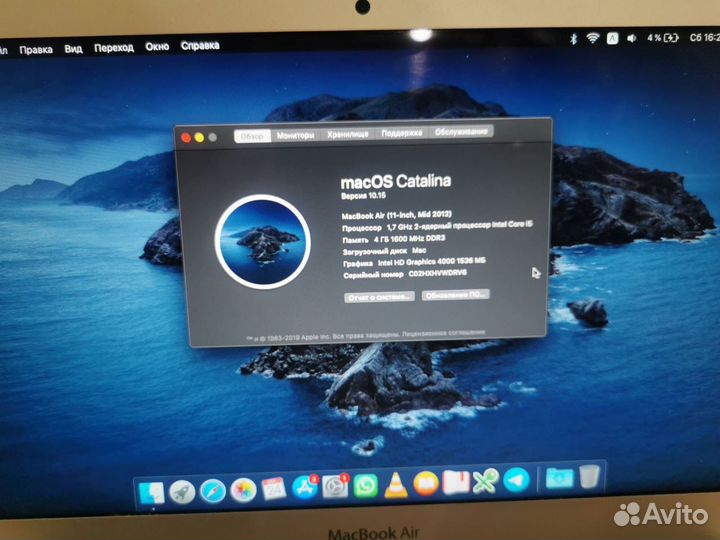Switch to the Хранилище tab
This screenshot has width=720, height=540.
pyautogui.click(x=348, y=134)
